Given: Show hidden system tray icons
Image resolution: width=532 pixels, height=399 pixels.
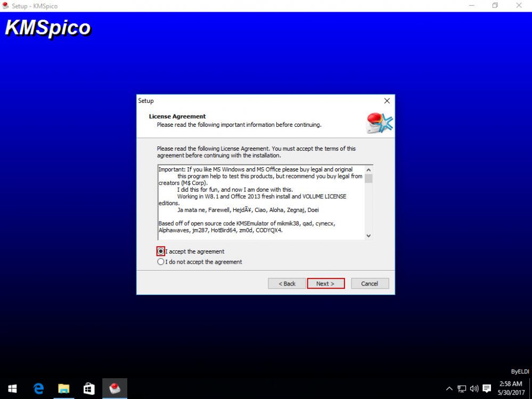Looking at the screenshot, I should pyautogui.click(x=449, y=388).
